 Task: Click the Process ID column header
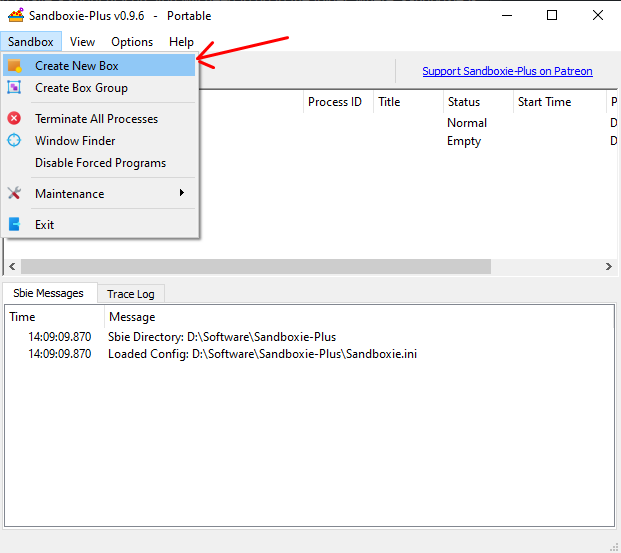(x=339, y=102)
